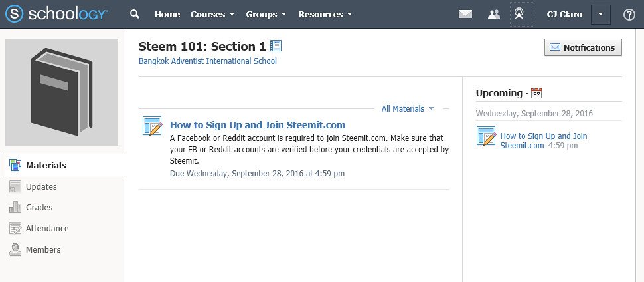Open the Resources dropdown menu
Screen dimensions: 644x282
pos(325,15)
